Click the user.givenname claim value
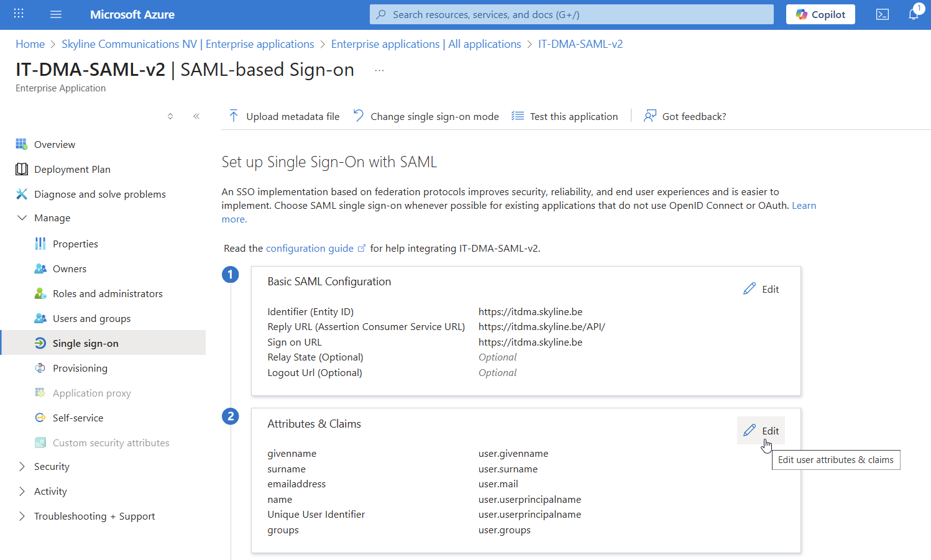 click(x=513, y=453)
